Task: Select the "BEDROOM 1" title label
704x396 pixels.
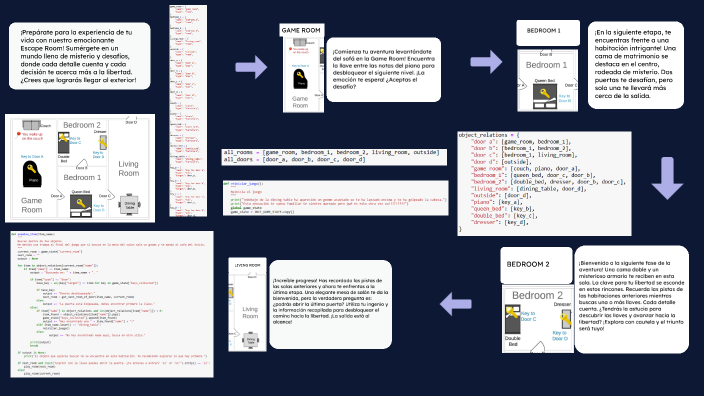Action: tap(548, 32)
